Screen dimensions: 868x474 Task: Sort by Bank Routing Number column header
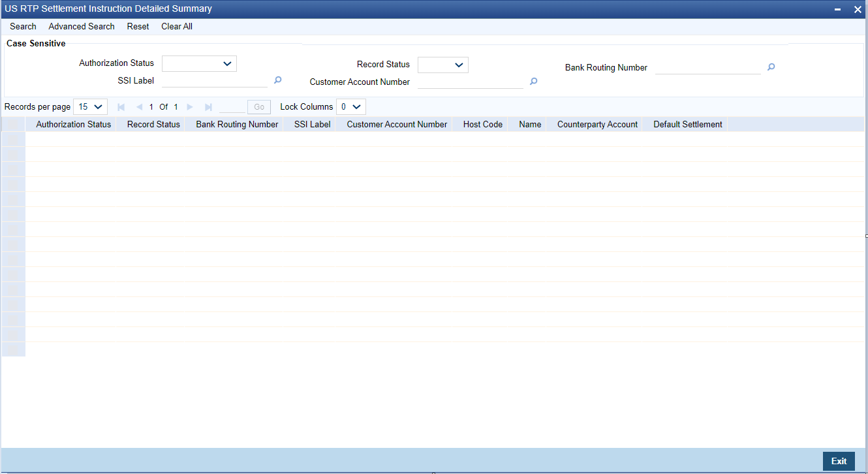click(237, 124)
